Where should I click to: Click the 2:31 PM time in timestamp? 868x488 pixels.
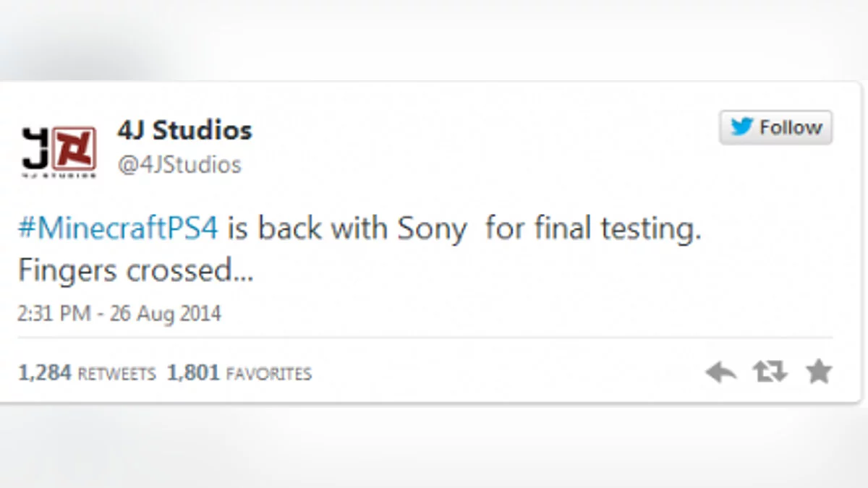click(54, 314)
